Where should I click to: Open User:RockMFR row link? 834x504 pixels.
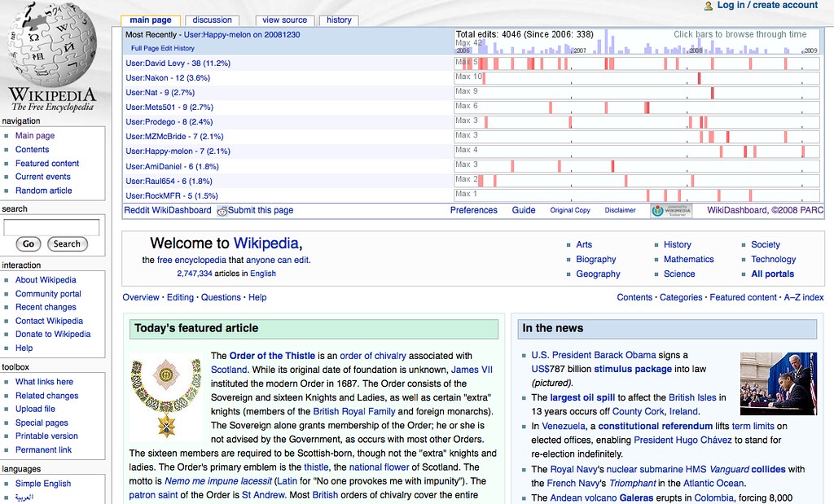point(172,195)
